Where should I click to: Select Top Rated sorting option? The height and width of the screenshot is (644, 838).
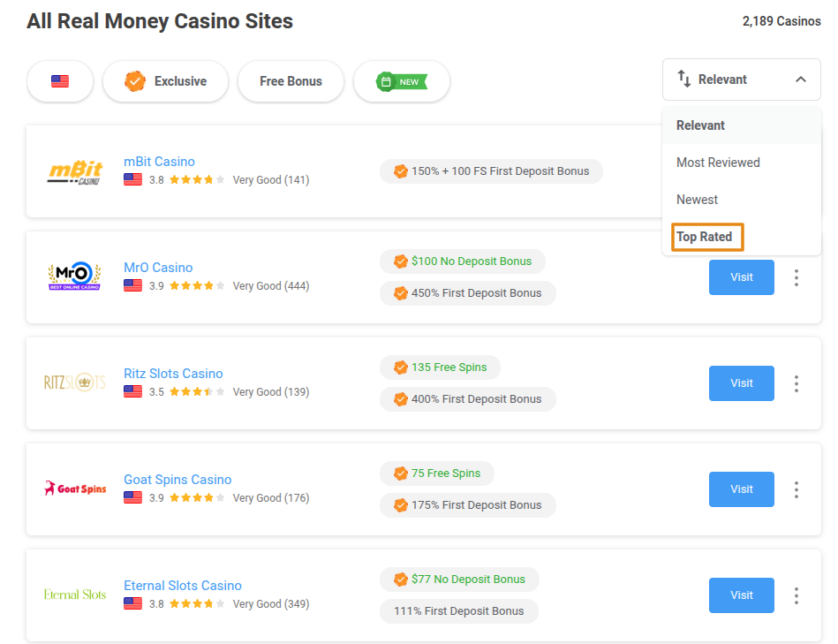pos(704,237)
